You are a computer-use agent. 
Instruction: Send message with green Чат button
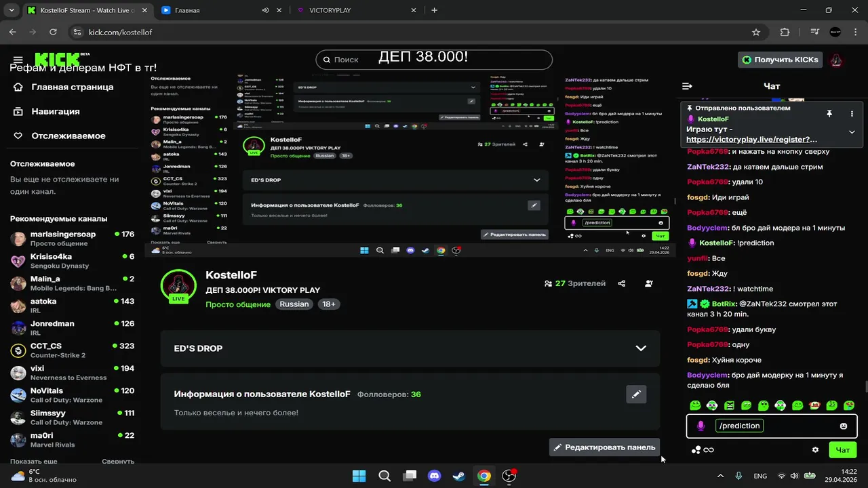click(x=842, y=449)
